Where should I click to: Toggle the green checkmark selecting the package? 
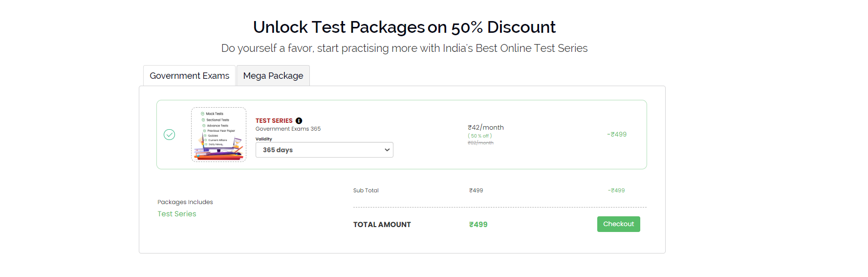tap(169, 135)
